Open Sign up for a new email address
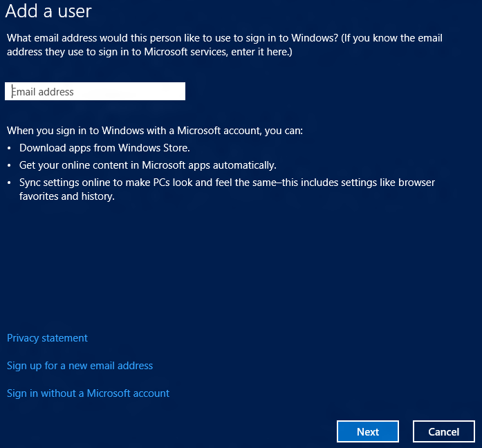The height and width of the screenshot is (448, 482). pyautogui.click(x=80, y=366)
